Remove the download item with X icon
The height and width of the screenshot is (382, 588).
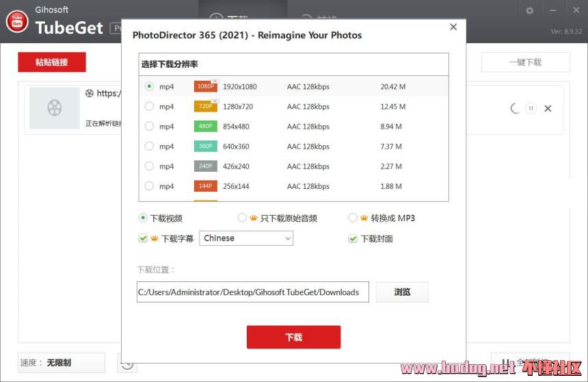point(548,108)
